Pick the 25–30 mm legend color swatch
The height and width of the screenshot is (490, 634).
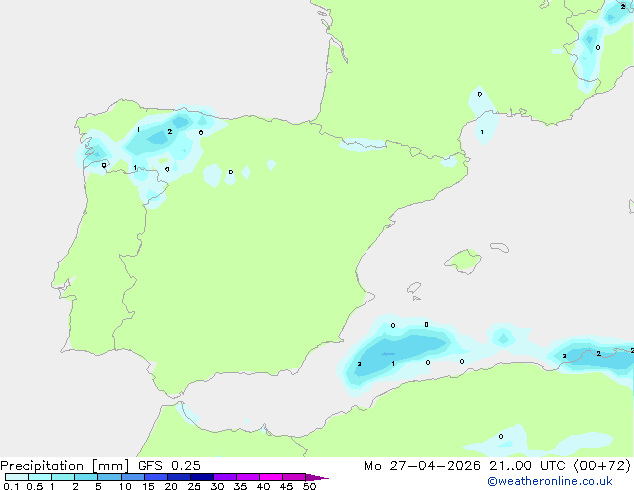click(202, 477)
